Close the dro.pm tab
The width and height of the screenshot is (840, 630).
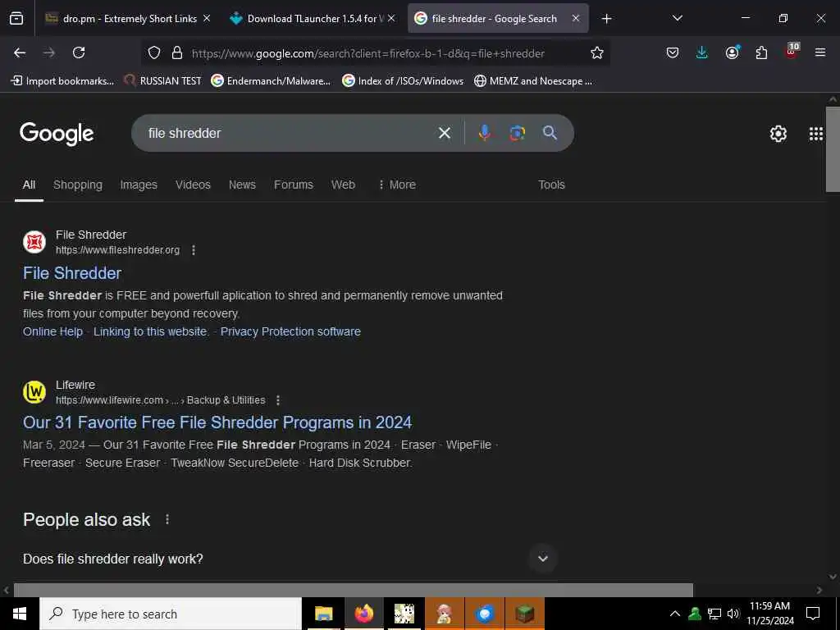coord(207,18)
